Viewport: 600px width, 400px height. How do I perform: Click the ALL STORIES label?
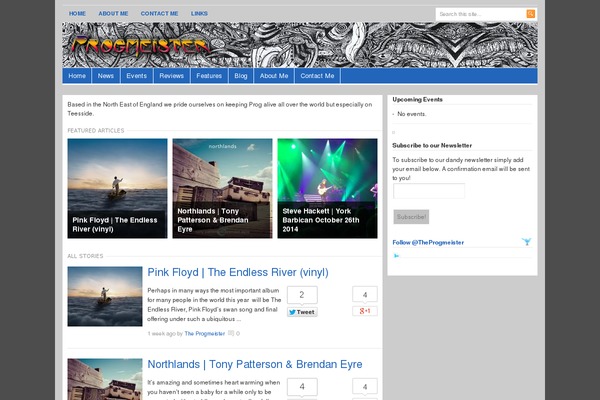(x=85, y=256)
